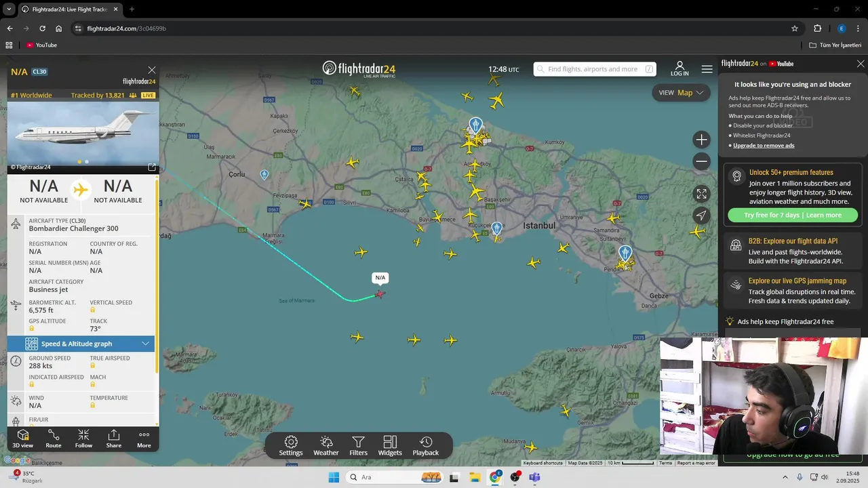The image size is (868, 488).
Task: Click the N/A flight label on map
Action: [x=380, y=277]
